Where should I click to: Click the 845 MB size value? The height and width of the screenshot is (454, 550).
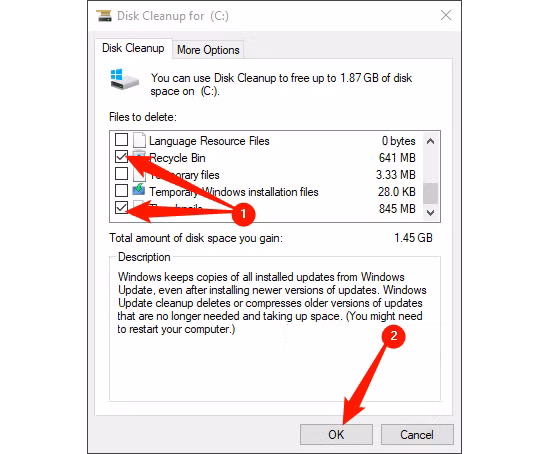pyautogui.click(x=397, y=209)
